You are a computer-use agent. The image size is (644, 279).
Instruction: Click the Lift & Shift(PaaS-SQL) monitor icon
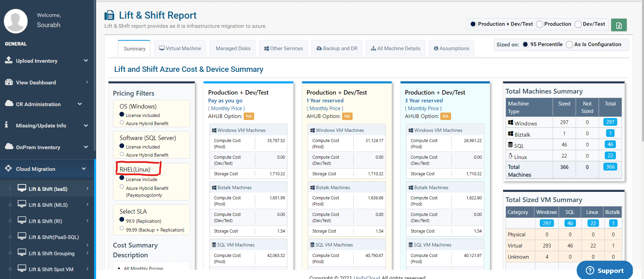22,236
